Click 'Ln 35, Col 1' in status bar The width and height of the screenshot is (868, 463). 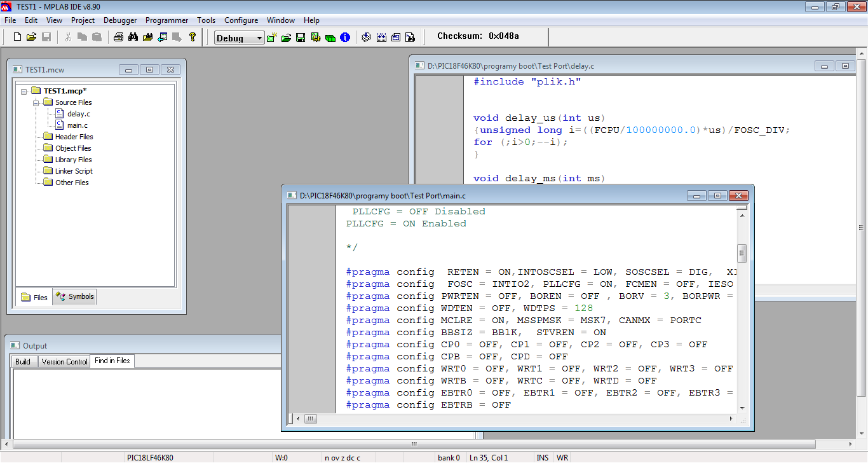488,457
